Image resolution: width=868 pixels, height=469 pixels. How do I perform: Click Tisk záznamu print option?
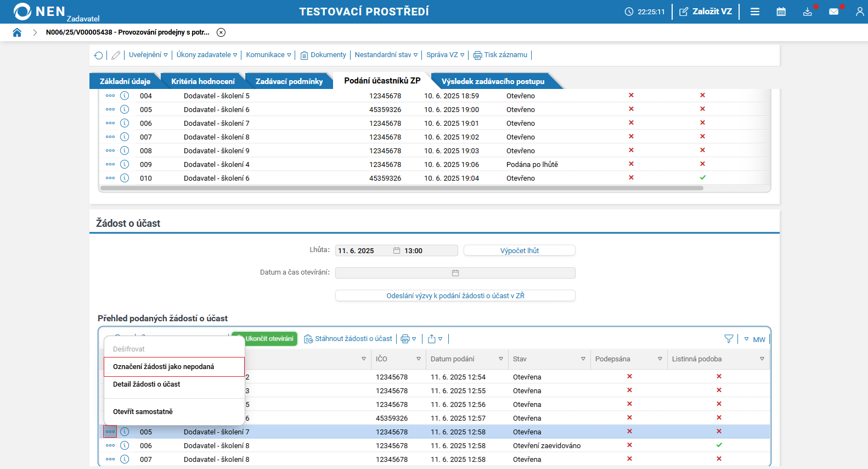point(500,55)
